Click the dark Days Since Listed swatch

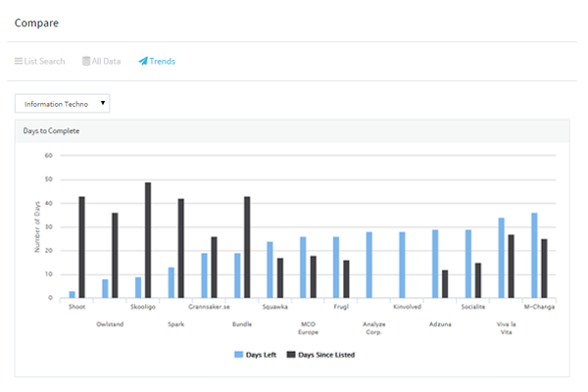291,355
